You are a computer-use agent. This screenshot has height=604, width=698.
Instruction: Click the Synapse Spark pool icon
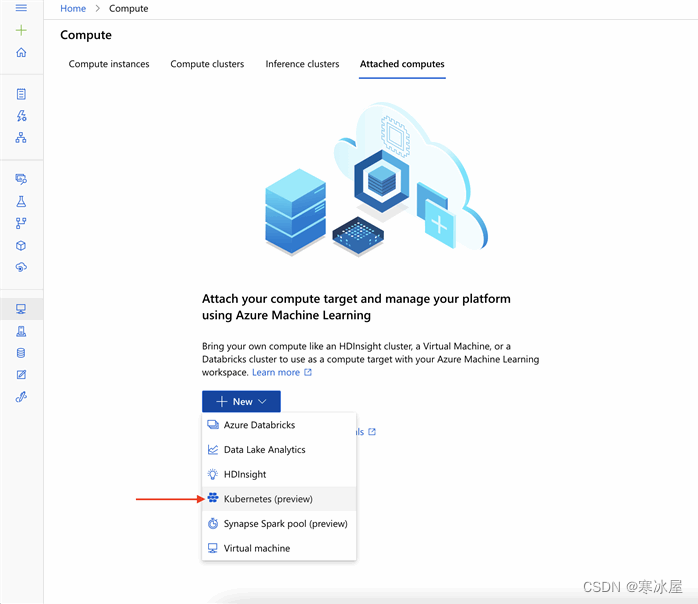[x=213, y=523]
